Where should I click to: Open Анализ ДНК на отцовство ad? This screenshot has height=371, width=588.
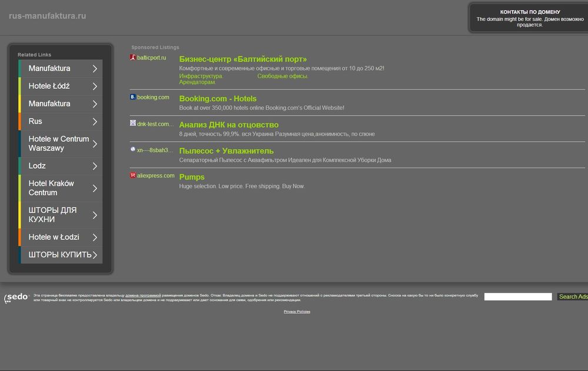pyautogui.click(x=229, y=125)
